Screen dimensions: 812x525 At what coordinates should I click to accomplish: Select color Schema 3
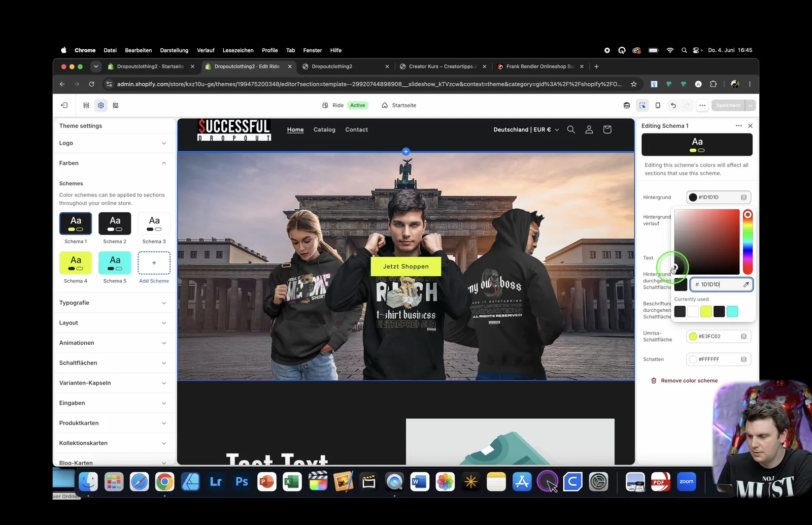click(154, 223)
